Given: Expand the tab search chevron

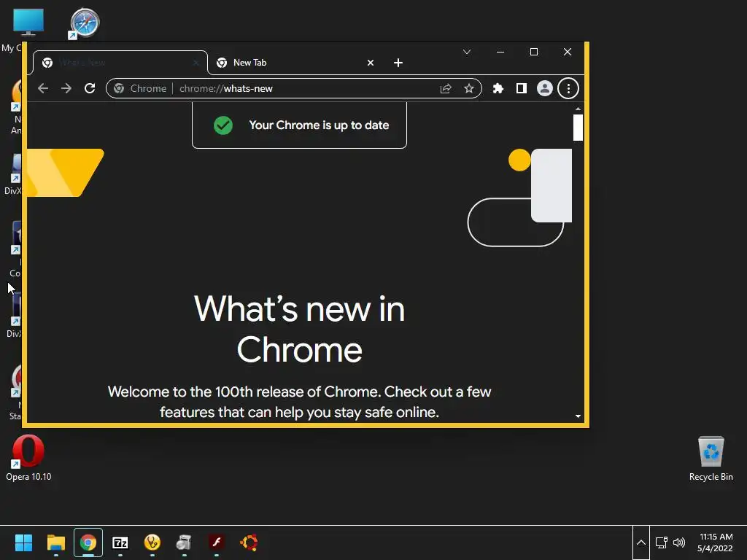Looking at the screenshot, I should click(x=467, y=52).
